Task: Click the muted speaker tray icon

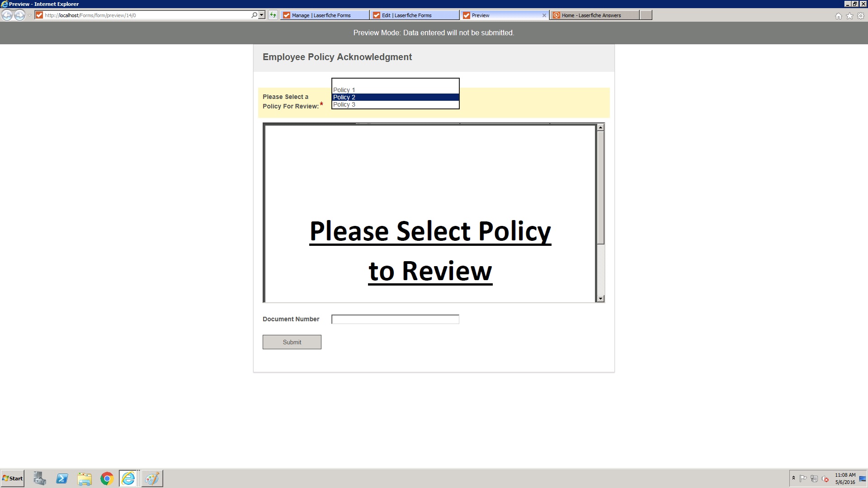Action: point(825,479)
